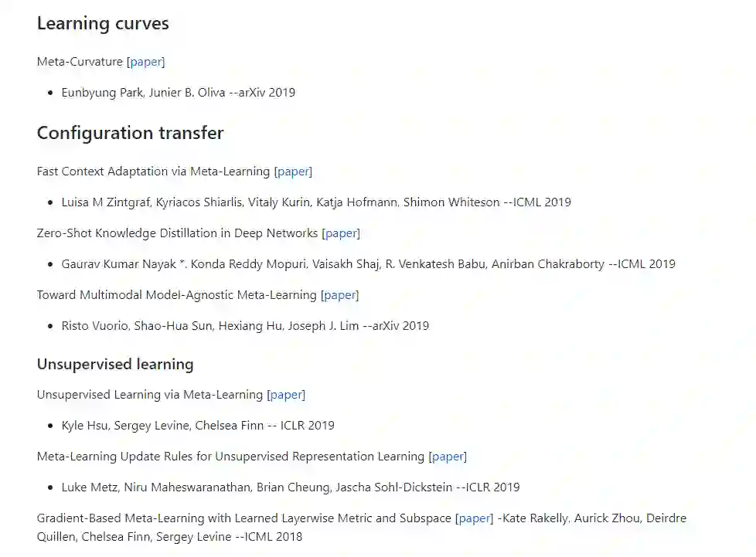Click the Eunbyung Park author line
The height and width of the screenshot is (557, 756).
[178, 93]
